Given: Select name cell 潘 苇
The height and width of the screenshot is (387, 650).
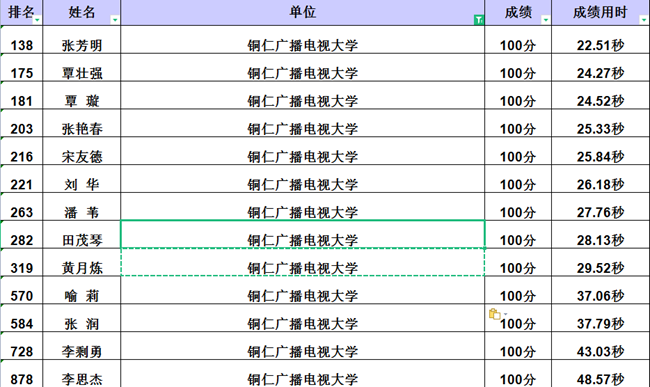Looking at the screenshot, I should pos(82,206).
